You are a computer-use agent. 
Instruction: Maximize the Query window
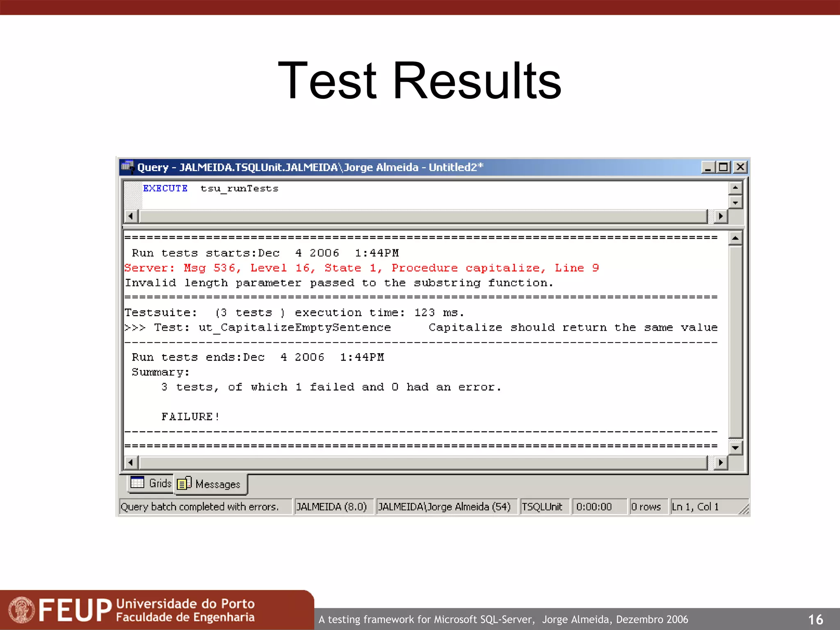coord(723,167)
